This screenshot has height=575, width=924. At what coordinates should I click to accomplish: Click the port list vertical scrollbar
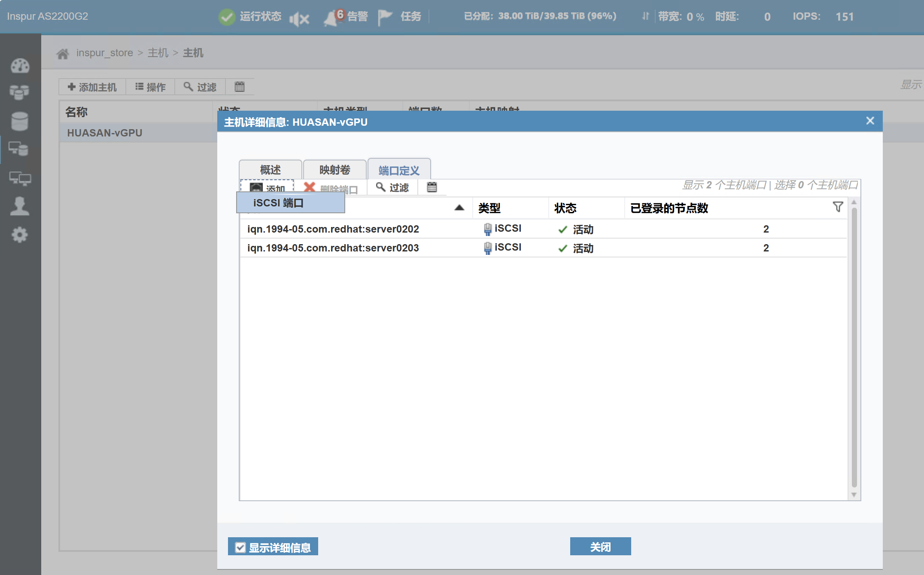coord(854,348)
